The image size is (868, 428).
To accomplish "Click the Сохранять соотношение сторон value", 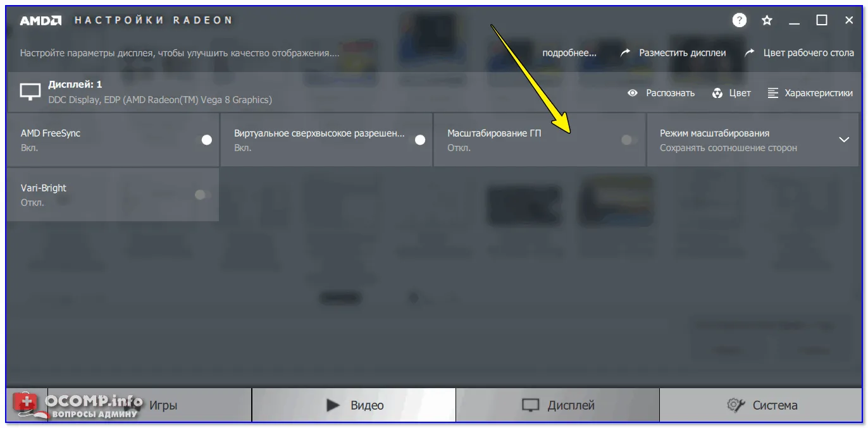I will pyautogui.click(x=728, y=148).
